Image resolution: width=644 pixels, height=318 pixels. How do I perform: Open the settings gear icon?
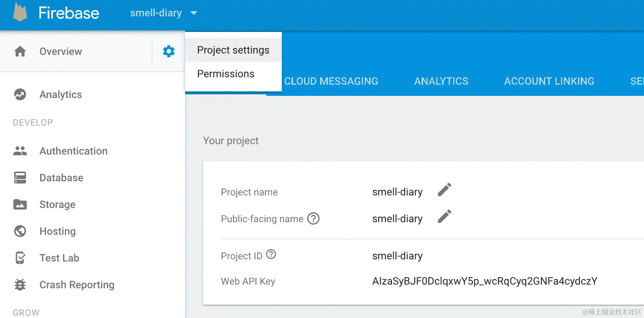pyautogui.click(x=169, y=51)
